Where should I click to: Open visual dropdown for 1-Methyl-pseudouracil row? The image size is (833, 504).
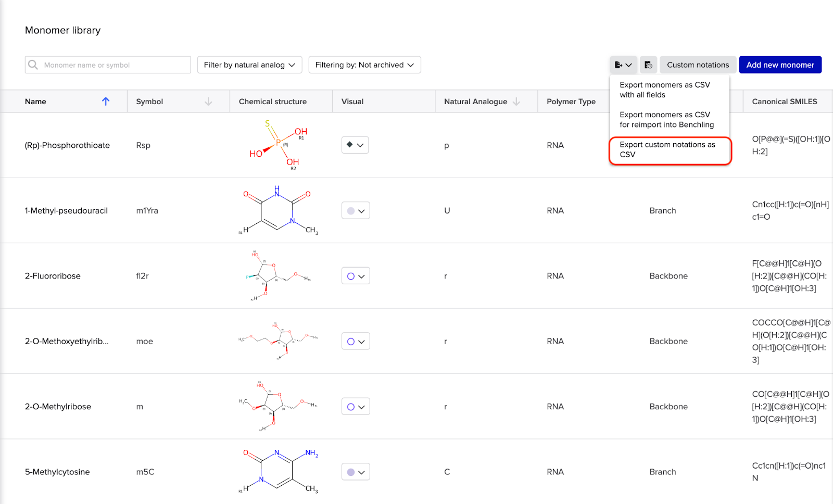tap(356, 211)
